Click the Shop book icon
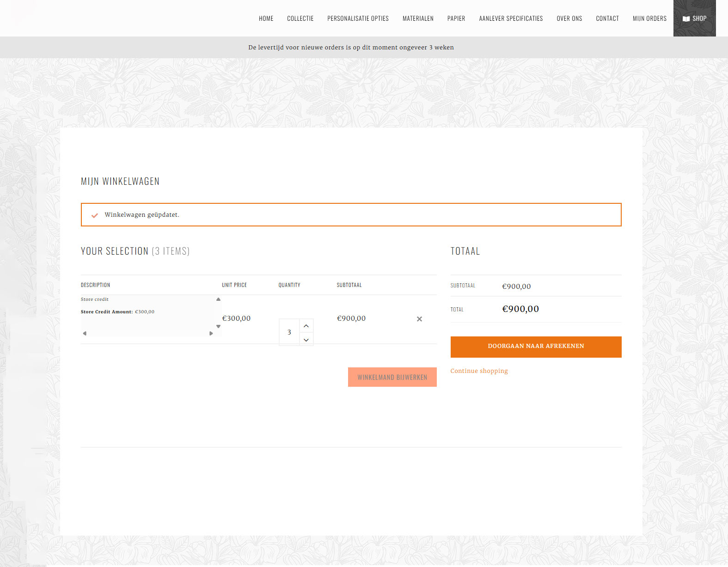This screenshot has height=567, width=728. (686, 19)
